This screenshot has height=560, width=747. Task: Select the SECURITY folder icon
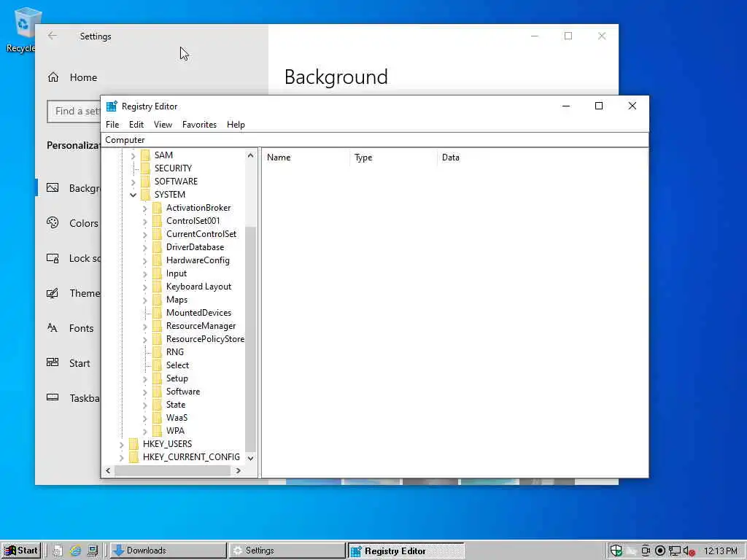click(146, 168)
